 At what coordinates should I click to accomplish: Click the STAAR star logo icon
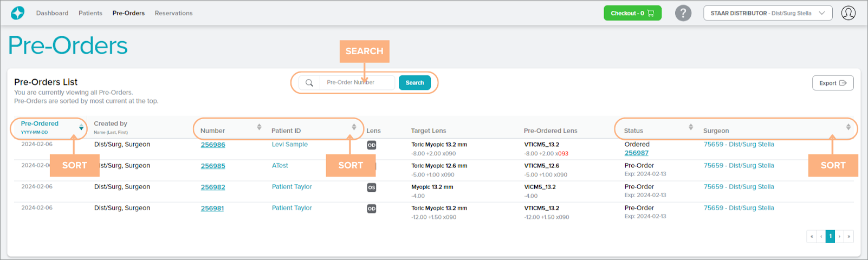point(18,13)
